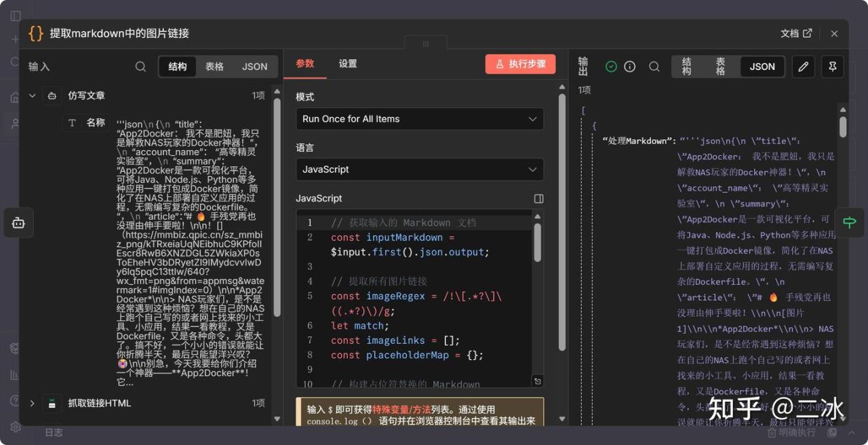868x445 pixels.
Task: Collapse the 仿写文章 input node
Action: pyautogui.click(x=32, y=96)
